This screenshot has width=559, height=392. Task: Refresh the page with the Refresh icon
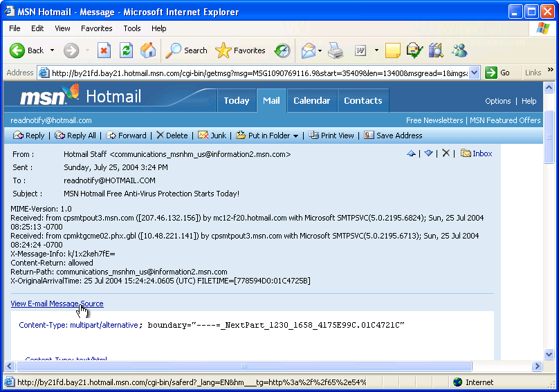click(x=126, y=50)
